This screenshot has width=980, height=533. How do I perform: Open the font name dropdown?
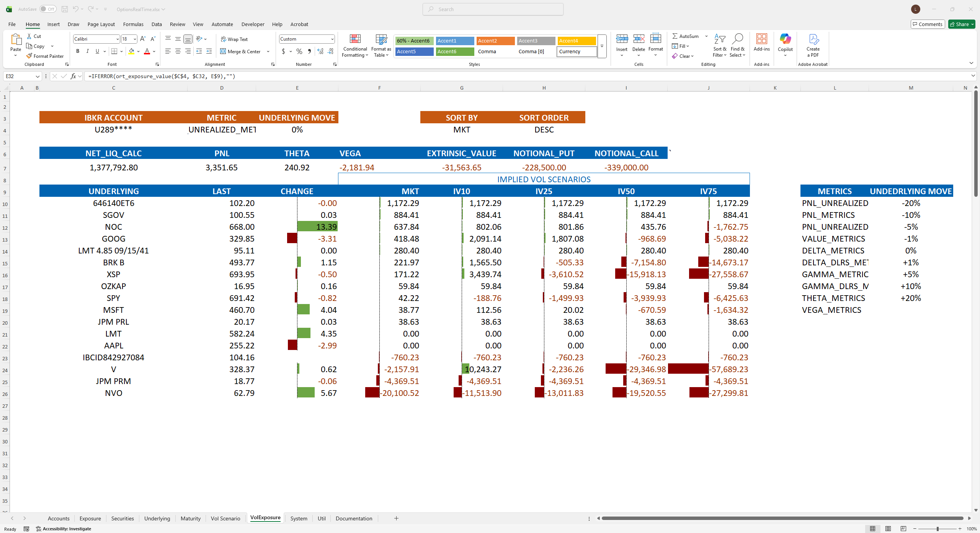[117, 39]
